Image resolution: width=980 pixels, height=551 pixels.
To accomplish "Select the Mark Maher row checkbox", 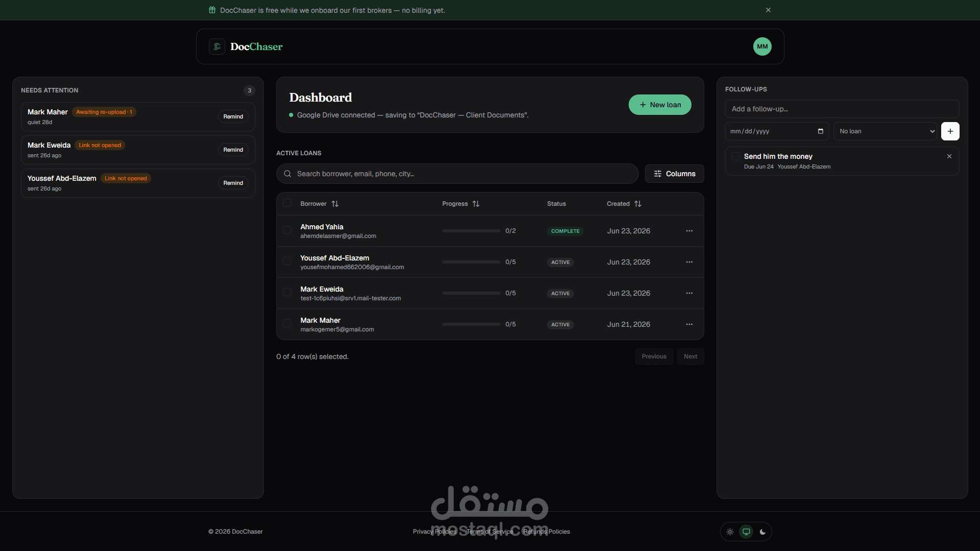I will pyautogui.click(x=287, y=324).
